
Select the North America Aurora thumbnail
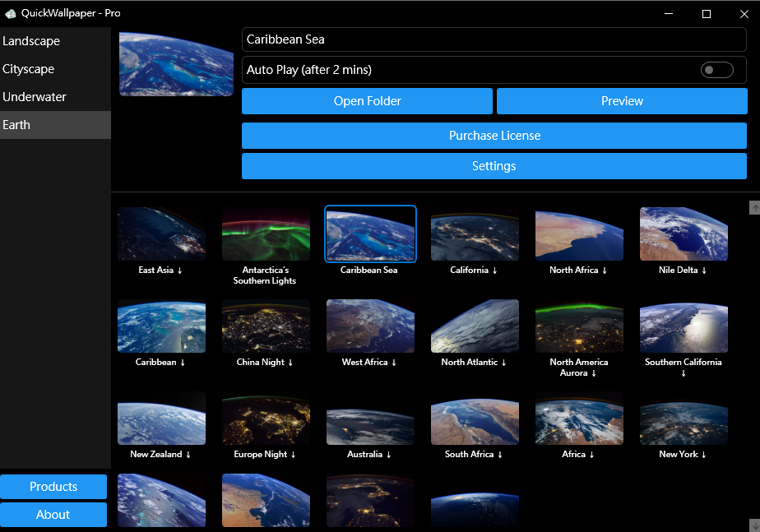tap(579, 326)
